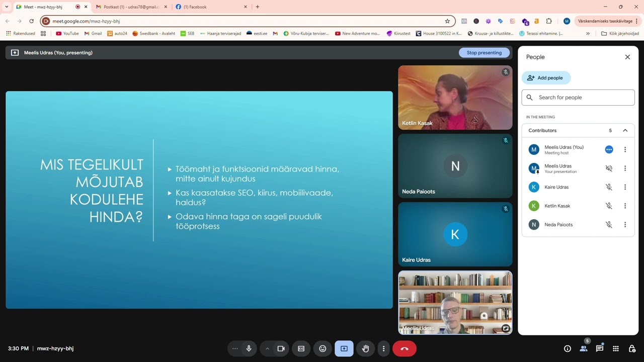Image resolution: width=644 pixels, height=362 pixels.
Task: Bookmark this page with star icon
Action: pyautogui.click(x=447, y=21)
